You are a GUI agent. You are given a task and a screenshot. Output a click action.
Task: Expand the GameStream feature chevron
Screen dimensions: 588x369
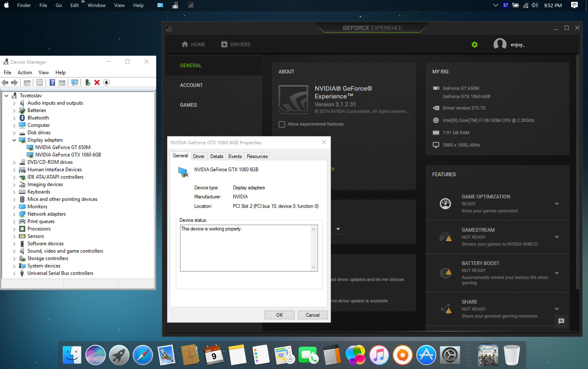pos(557,237)
